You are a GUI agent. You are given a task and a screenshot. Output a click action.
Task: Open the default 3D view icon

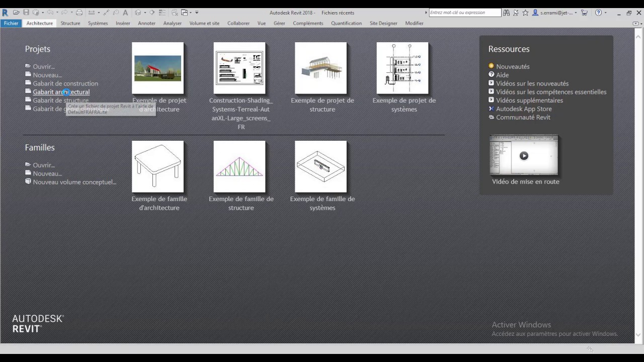coord(137,13)
